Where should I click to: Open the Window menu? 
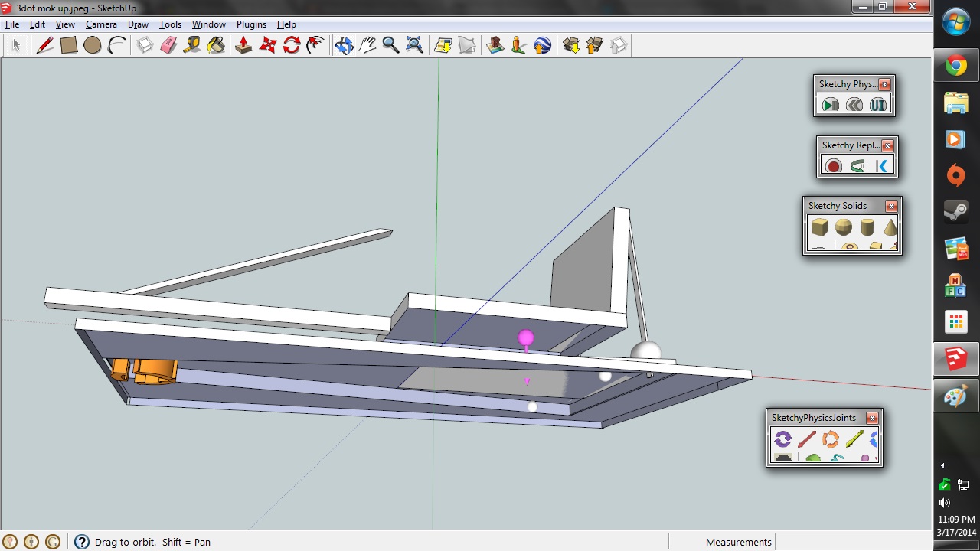pos(208,24)
